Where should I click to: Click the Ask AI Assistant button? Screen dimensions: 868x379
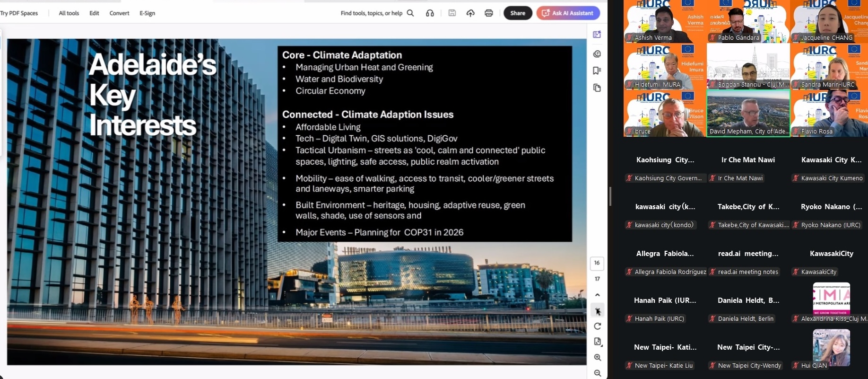[568, 13]
